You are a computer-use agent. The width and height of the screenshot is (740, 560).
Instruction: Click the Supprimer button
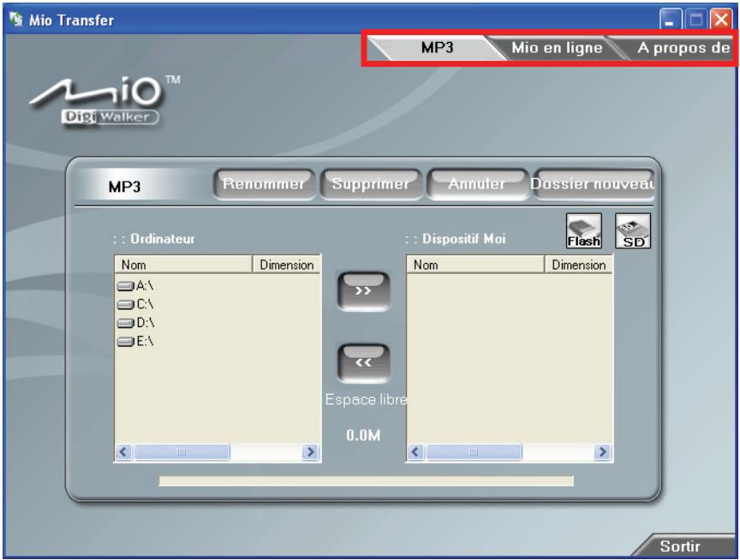pyautogui.click(x=371, y=184)
